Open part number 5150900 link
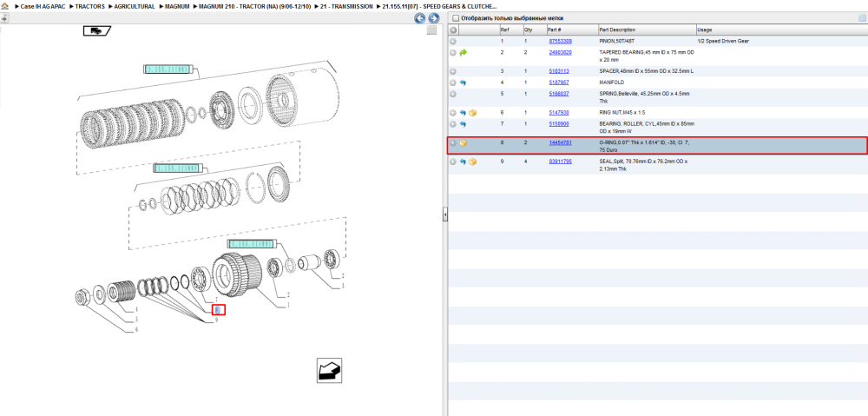The height and width of the screenshot is (416, 868). coord(558,123)
